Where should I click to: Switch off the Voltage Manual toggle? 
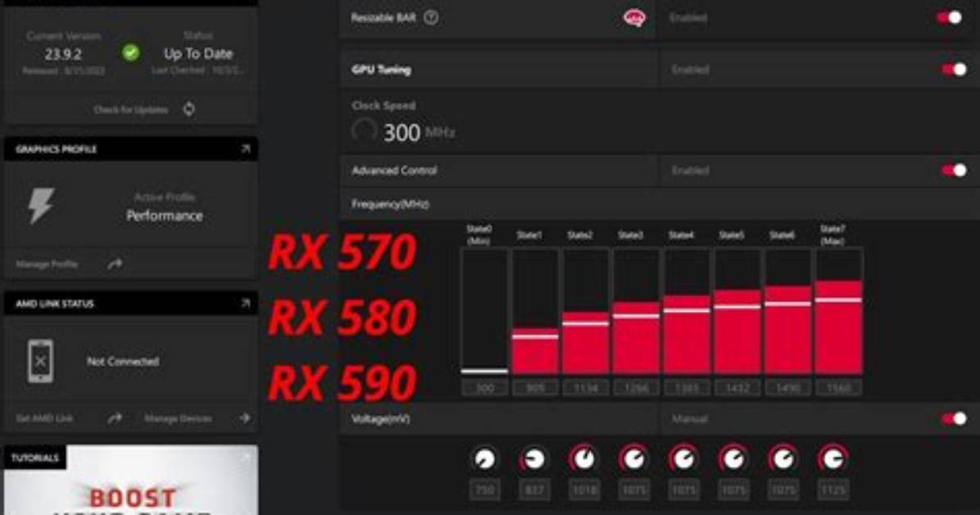tap(955, 418)
